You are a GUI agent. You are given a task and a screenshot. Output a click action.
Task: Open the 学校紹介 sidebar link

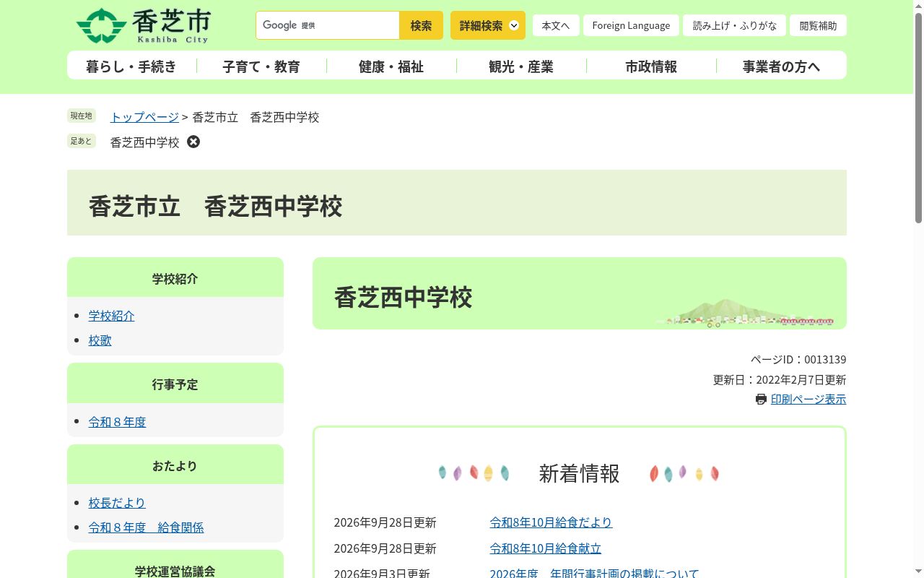(x=112, y=316)
